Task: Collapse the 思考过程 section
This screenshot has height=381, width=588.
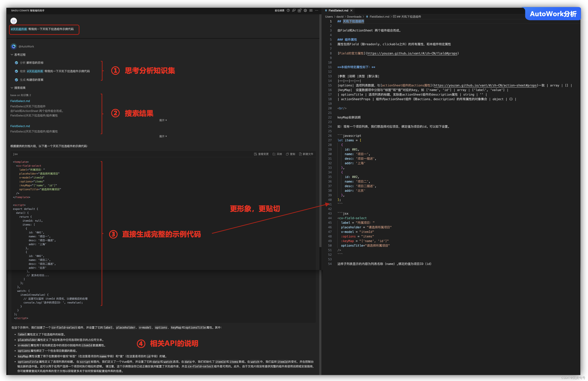Action: coord(18,55)
